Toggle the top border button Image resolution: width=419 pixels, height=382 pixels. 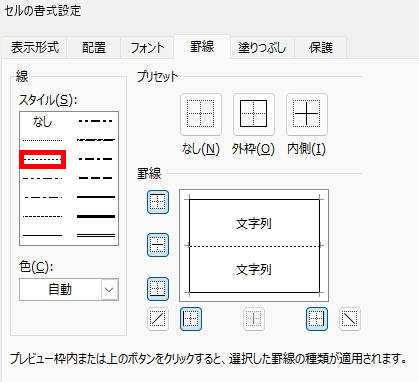pos(158,202)
